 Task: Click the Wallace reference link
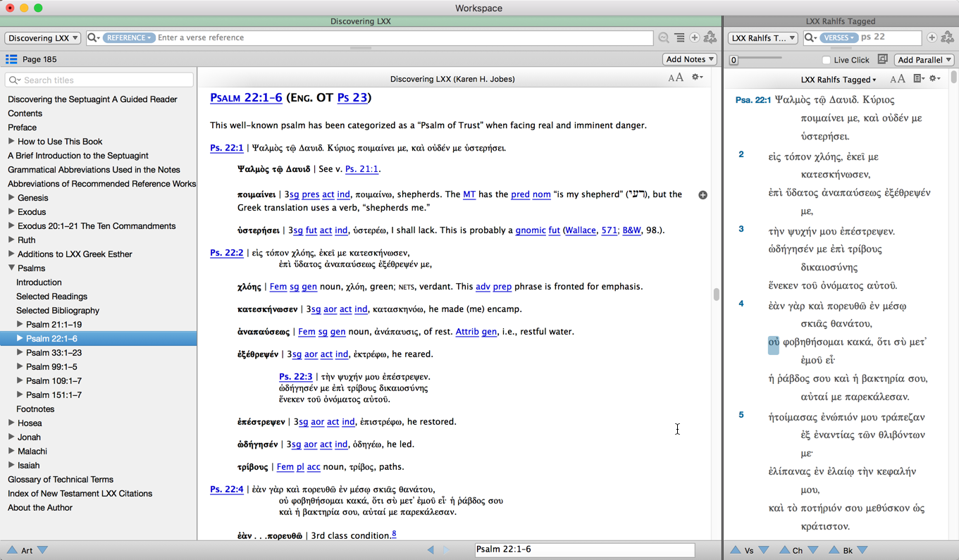[x=580, y=230]
